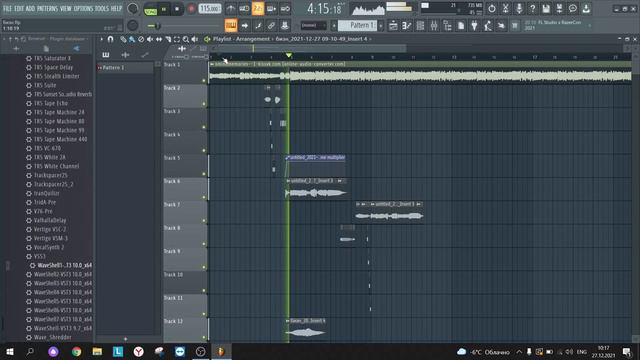Click the record button
The height and width of the screenshot is (360, 640).
(191, 9)
